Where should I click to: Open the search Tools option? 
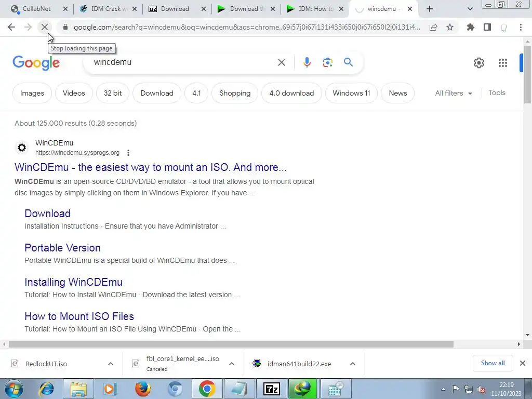[497, 92]
